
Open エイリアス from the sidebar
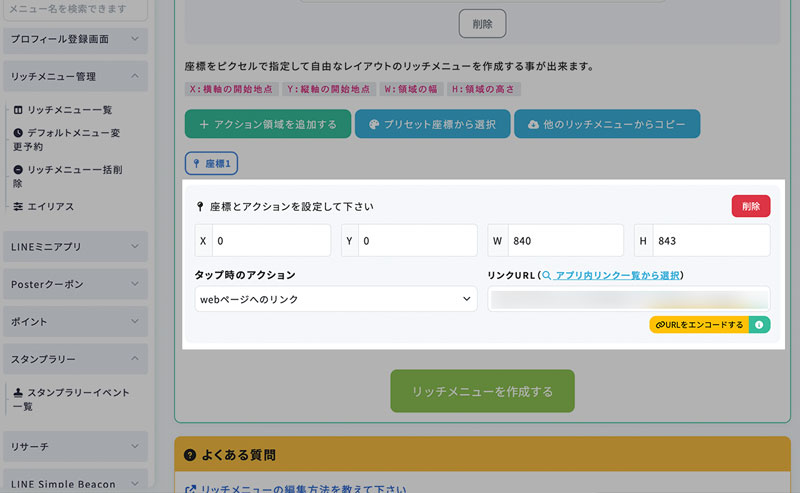click(x=50, y=206)
